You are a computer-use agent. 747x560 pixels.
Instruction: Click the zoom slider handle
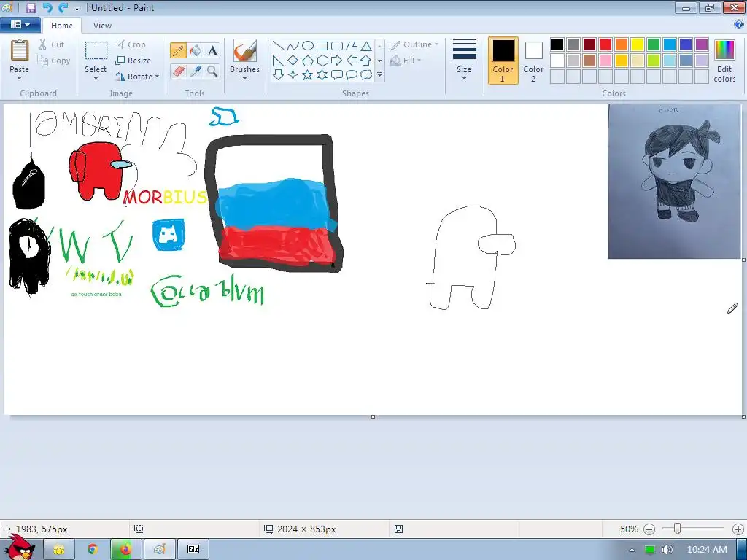(678, 529)
